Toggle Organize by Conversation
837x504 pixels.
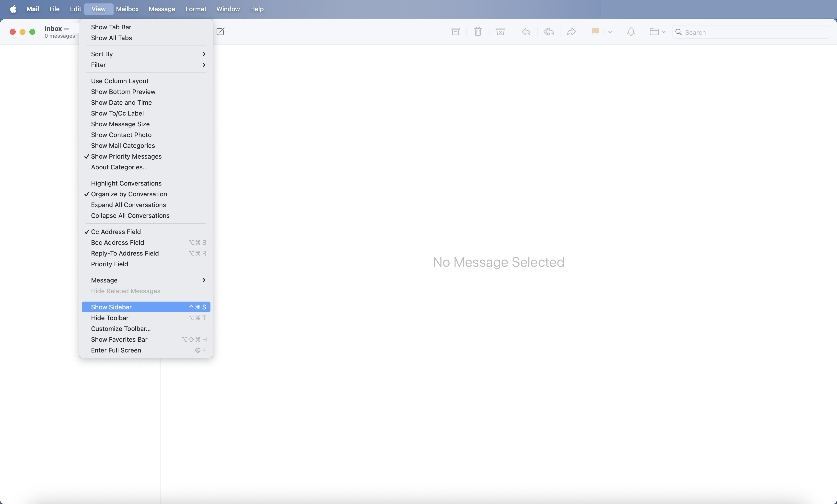(146, 194)
